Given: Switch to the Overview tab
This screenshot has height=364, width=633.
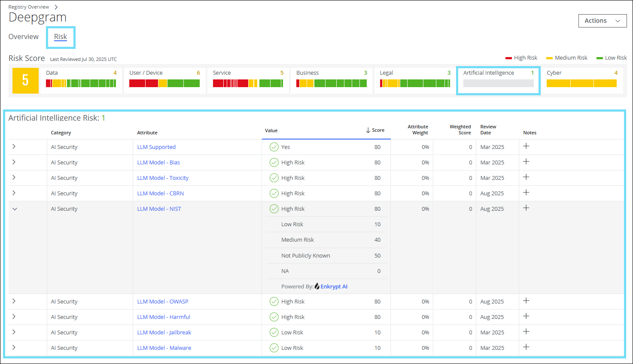Looking at the screenshot, I should 24,37.
